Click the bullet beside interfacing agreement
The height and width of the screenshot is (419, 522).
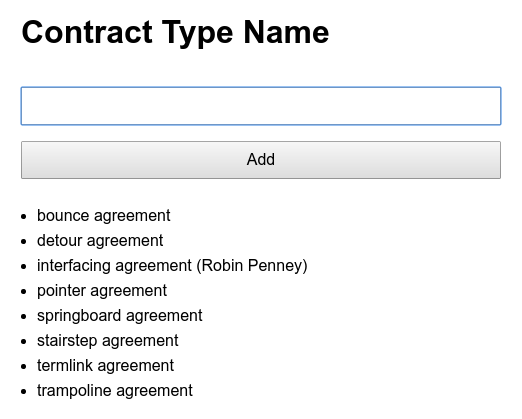pos(23,267)
